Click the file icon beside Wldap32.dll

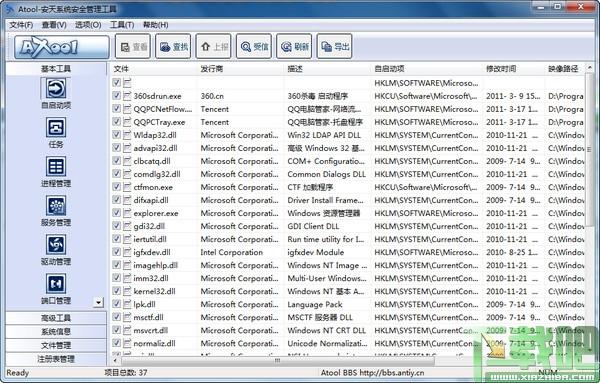point(127,135)
